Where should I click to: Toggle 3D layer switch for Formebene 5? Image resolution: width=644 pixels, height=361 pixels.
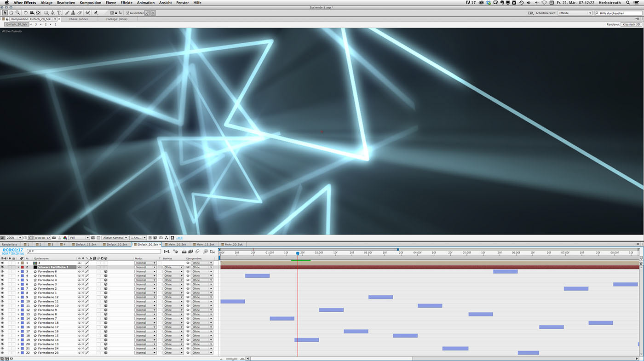pos(106,275)
